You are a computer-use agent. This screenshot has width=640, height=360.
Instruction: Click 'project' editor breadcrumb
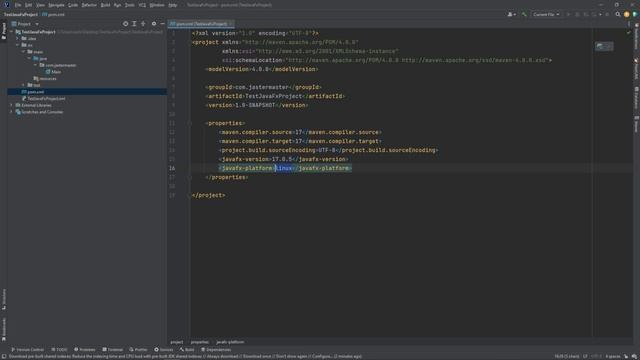click(x=177, y=342)
